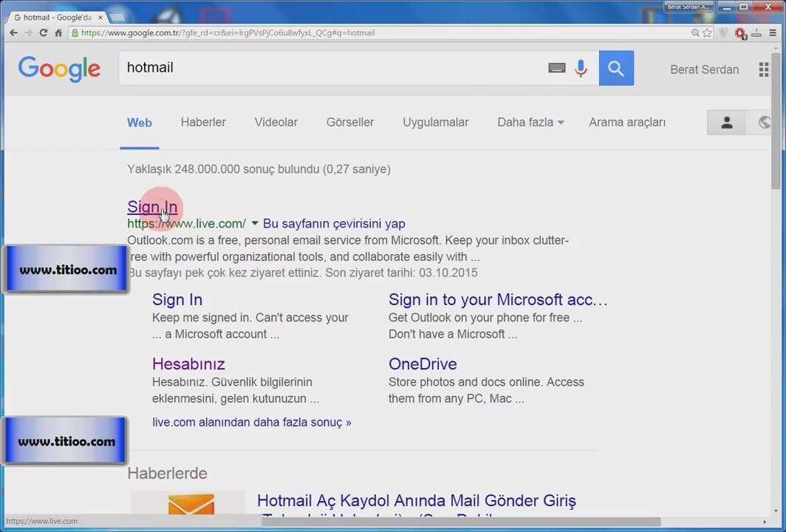Open the OneDrive sitelink

pyautogui.click(x=423, y=364)
